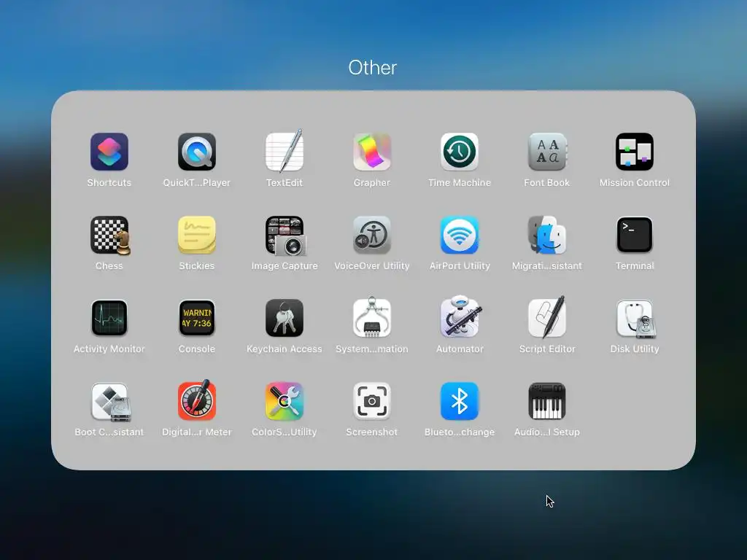The height and width of the screenshot is (560, 747).
Task: Launch the Font Book icon
Action: click(x=547, y=152)
